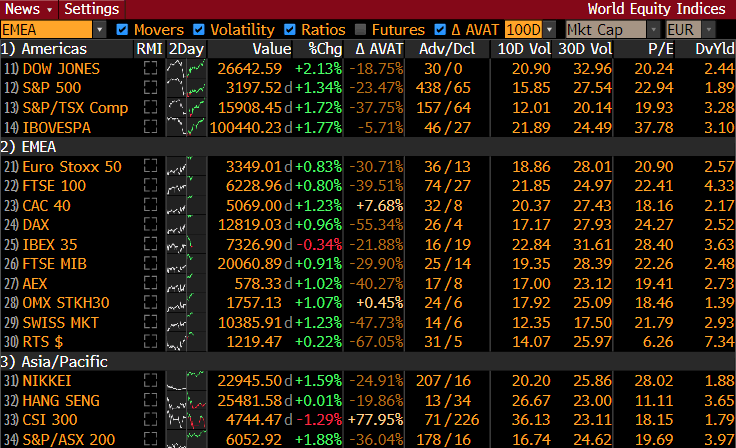Open the DOW JONES index row
The image size is (736, 448).
tap(61, 69)
